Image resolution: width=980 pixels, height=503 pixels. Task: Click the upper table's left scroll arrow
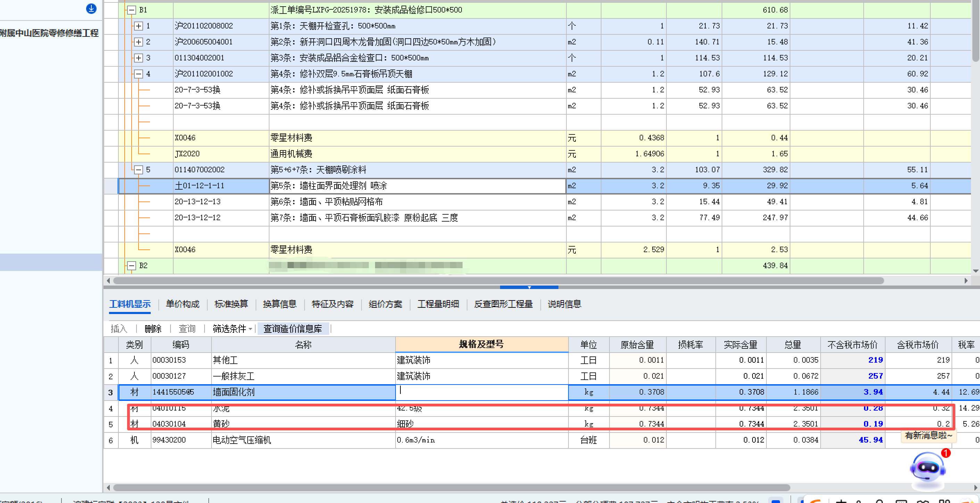coord(108,281)
